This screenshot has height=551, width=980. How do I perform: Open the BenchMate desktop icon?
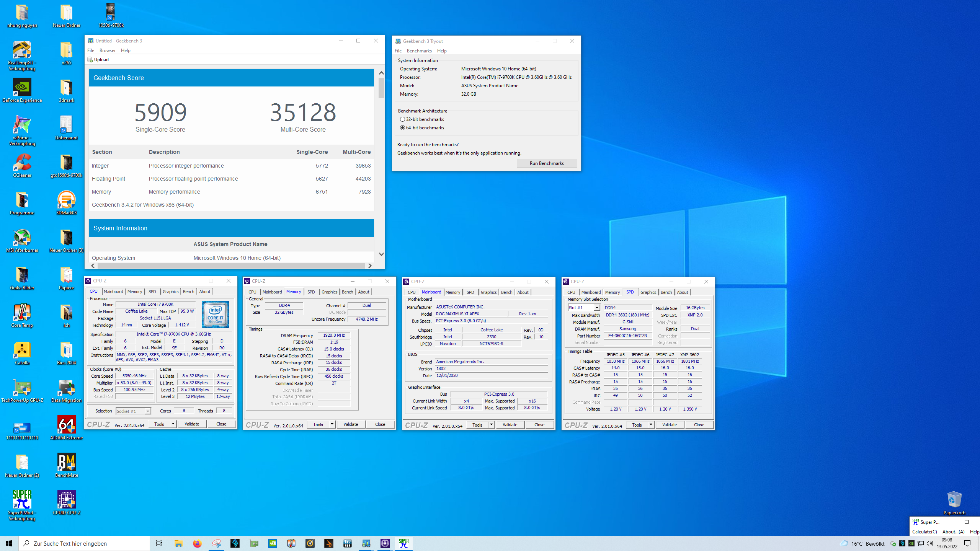66,466
